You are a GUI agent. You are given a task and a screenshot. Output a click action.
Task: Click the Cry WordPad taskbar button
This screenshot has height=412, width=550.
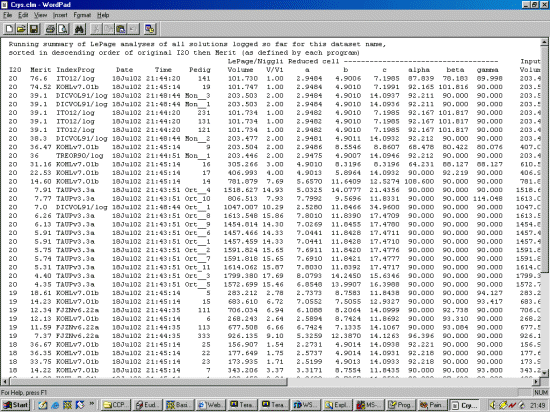(x=464, y=405)
